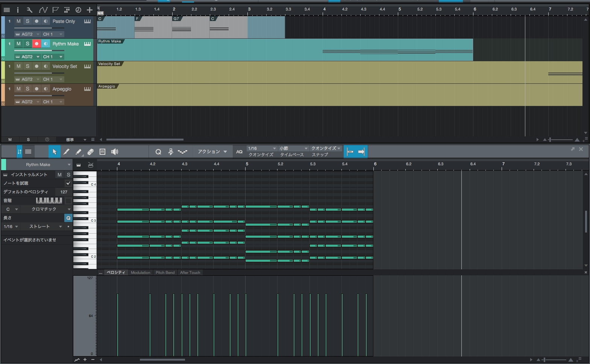Screen dimensions: 590x364
Task: Select the arrow tool in editor
Action: (54, 152)
